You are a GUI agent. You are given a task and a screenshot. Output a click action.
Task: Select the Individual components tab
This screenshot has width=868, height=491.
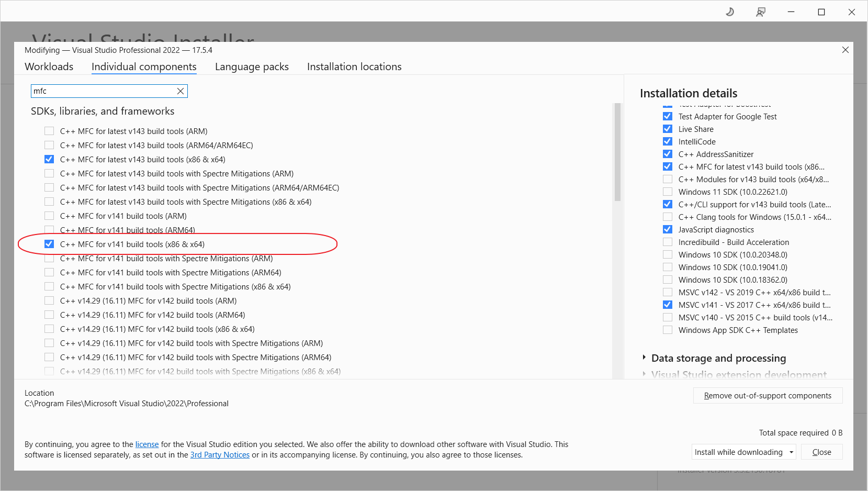point(144,66)
